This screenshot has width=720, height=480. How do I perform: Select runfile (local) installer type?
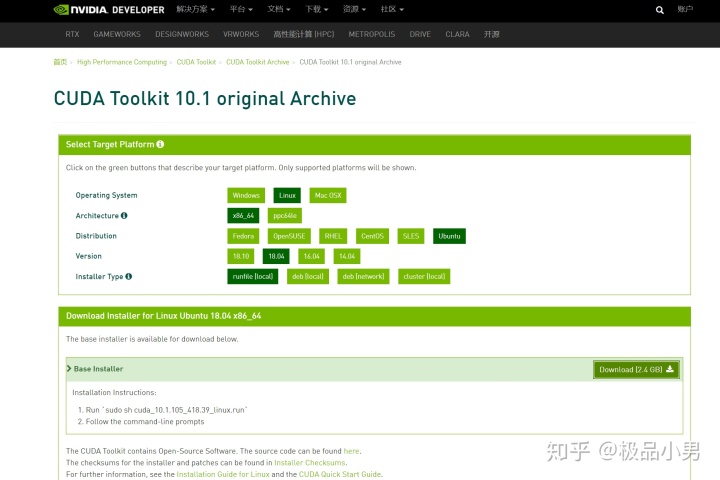(x=253, y=276)
